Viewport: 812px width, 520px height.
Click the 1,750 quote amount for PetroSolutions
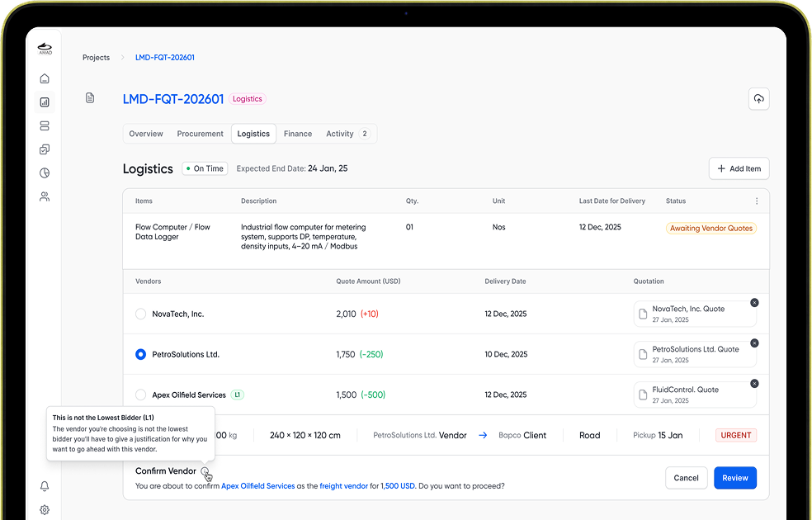[x=346, y=354]
